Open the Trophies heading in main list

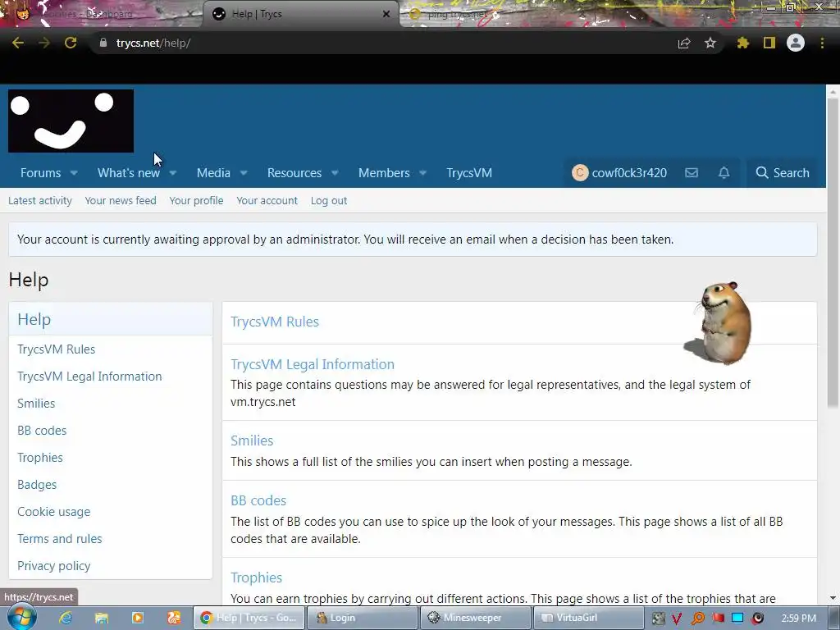[x=256, y=577]
